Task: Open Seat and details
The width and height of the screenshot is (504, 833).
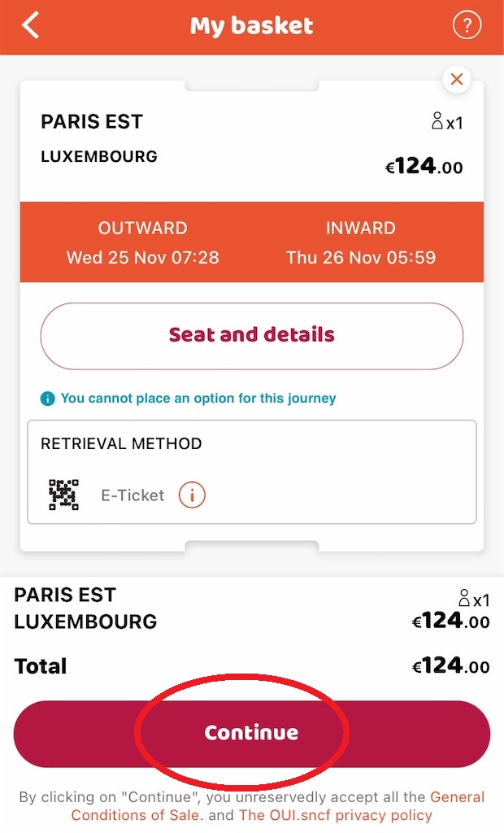Action: 252,336
